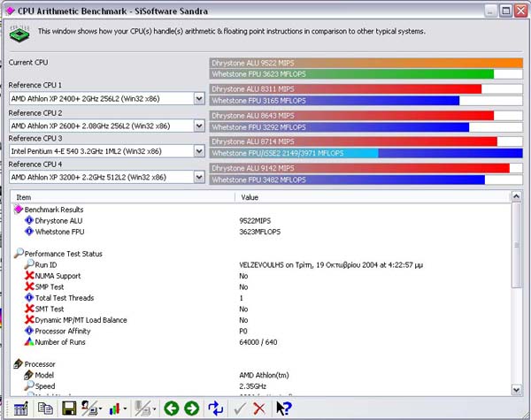Click the info icon beside Whetstone FPU

click(x=29, y=232)
